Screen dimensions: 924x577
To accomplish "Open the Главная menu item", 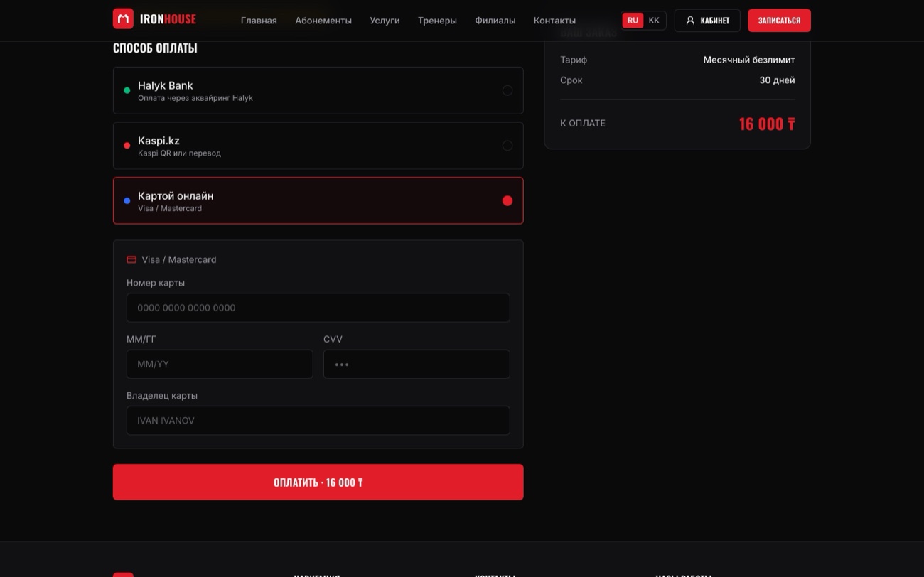I will point(259,21).
